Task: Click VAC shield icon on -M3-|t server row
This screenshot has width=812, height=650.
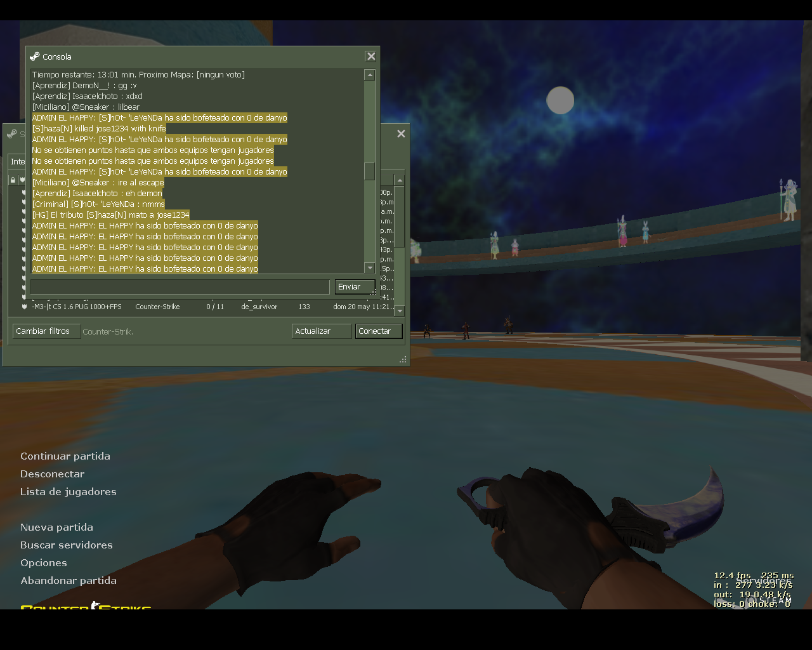Action: (x=24, y=307)
